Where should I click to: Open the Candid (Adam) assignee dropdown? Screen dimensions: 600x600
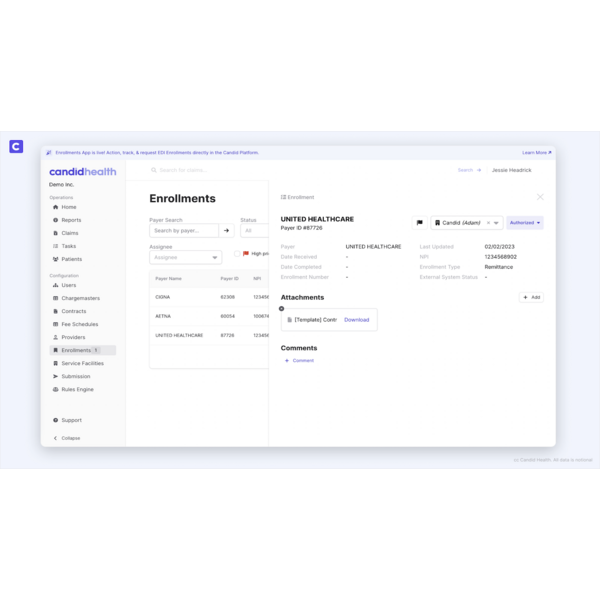pyautogui.click(x=496, y=223)
